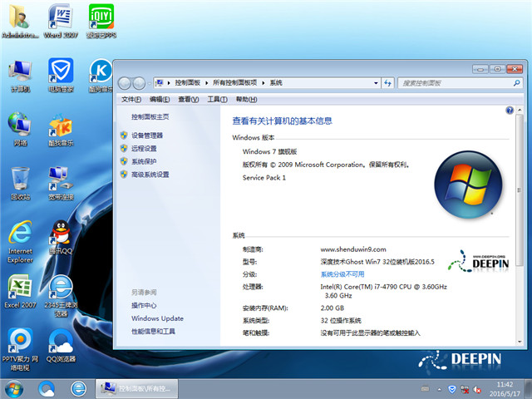The height and width of the screenshot is (399, 532).
Task: Open the Network (网络) desktop icon
Action: [x=20, y=129]
